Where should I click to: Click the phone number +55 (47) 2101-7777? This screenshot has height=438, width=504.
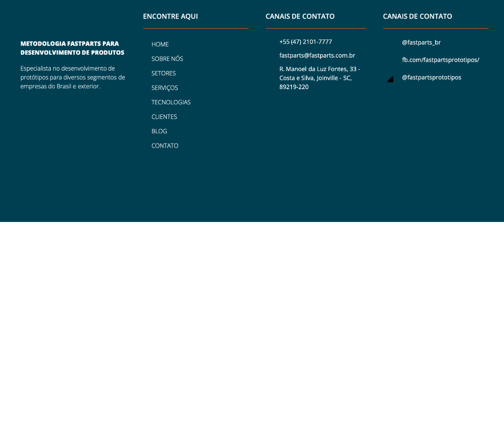pyautogui.click(x=306, y=42)
